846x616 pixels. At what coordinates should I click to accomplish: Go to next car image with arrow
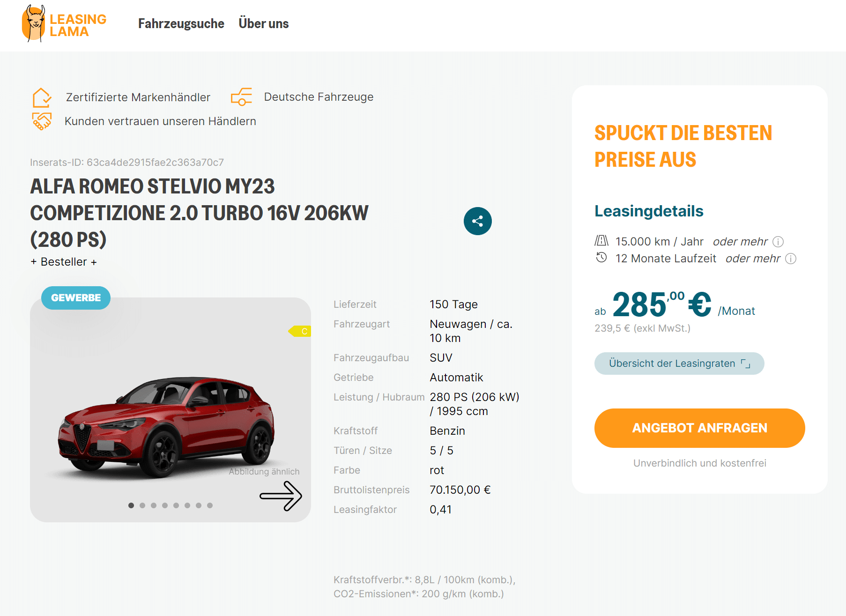point(281,496)
